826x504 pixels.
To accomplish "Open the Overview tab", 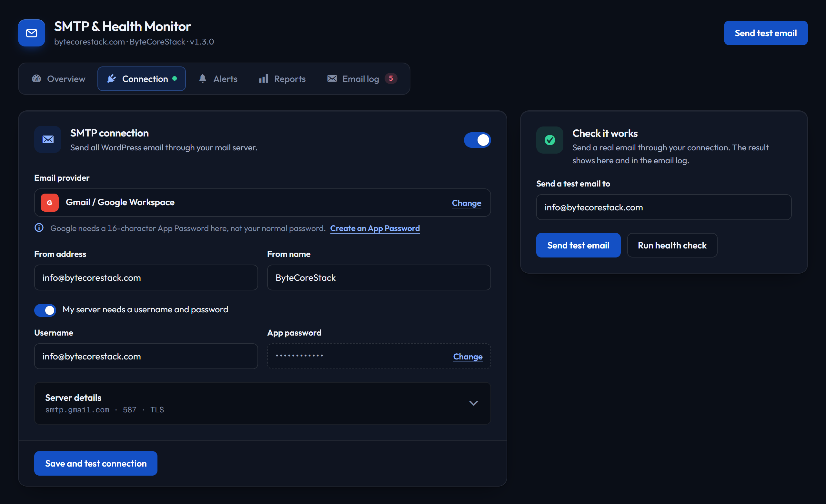I will [59, 78].
